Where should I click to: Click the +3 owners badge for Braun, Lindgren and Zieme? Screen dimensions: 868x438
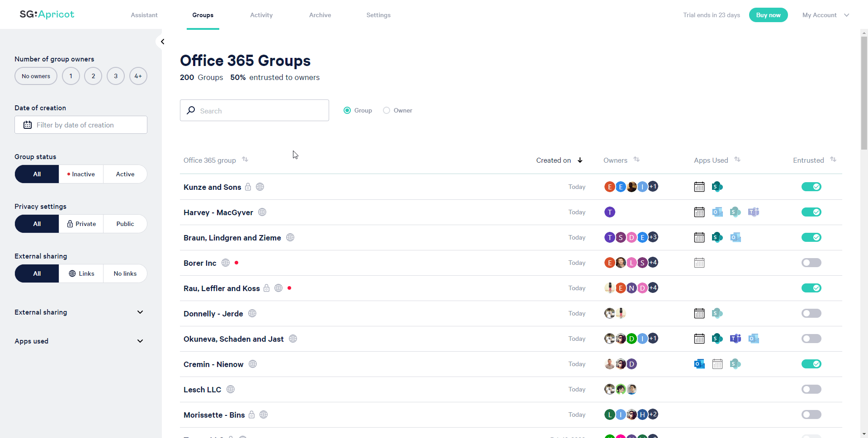[x=653, y=237]
